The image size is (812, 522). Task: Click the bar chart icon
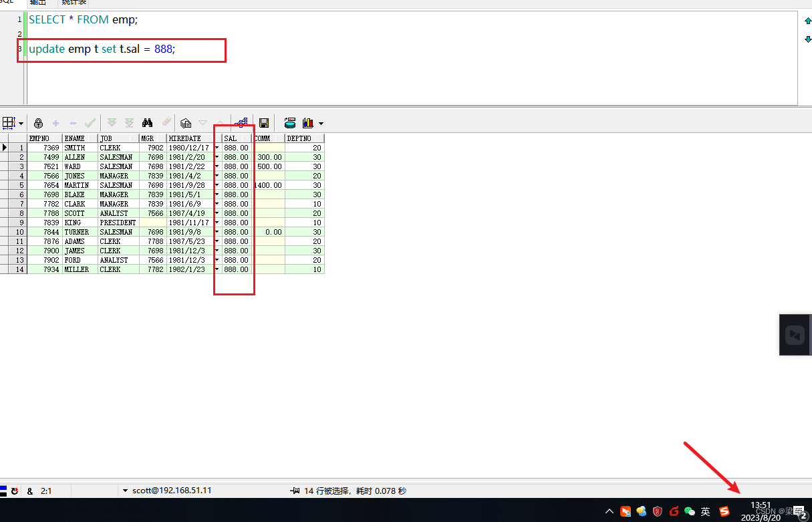[308, 123]
